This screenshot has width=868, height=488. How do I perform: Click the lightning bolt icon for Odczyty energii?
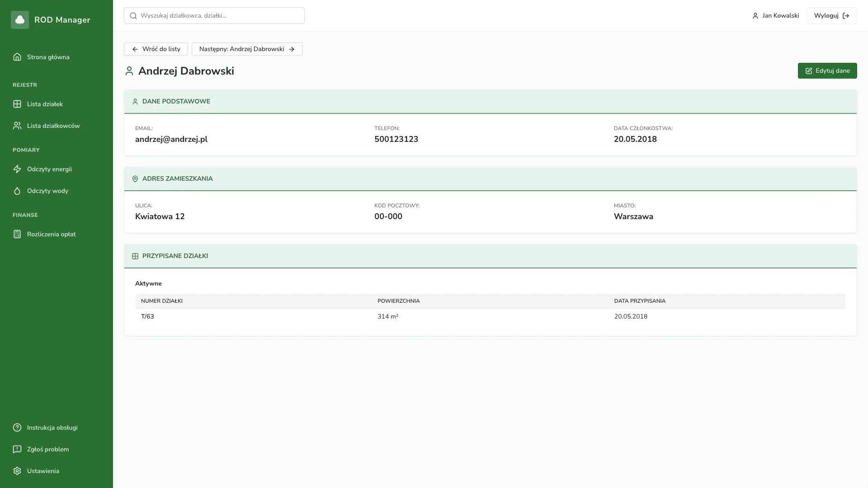pos(17,169)
